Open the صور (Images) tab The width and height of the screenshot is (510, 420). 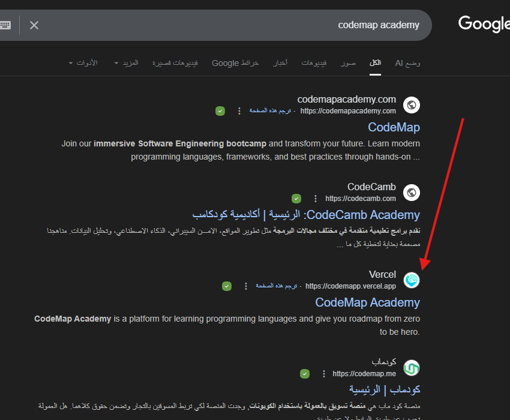pos(348,63)
